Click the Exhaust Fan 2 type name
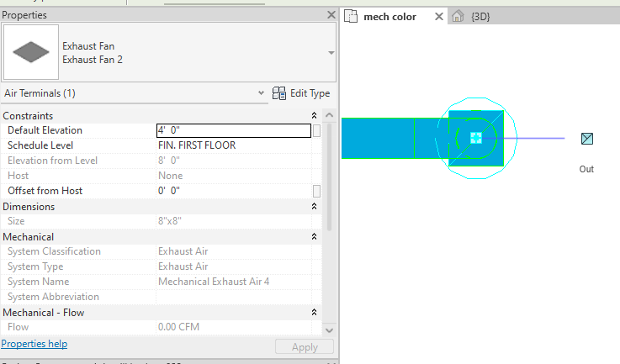 pos(93,60)
